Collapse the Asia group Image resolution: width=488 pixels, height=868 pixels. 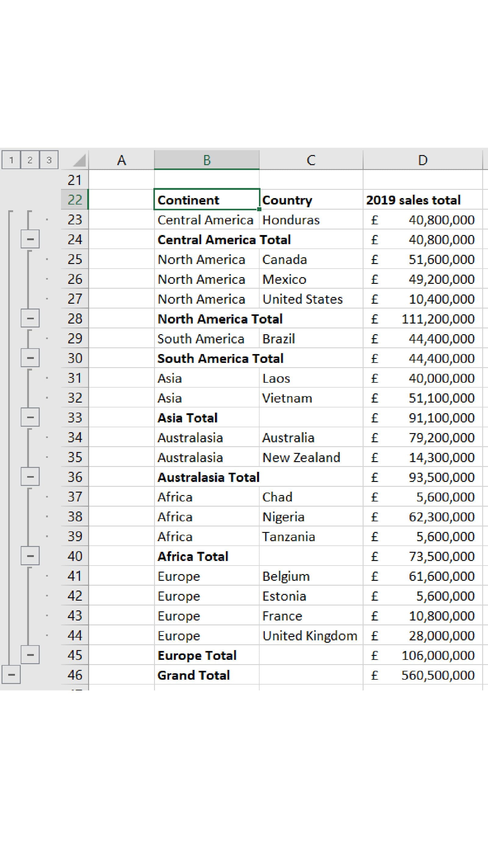(30, 418)
